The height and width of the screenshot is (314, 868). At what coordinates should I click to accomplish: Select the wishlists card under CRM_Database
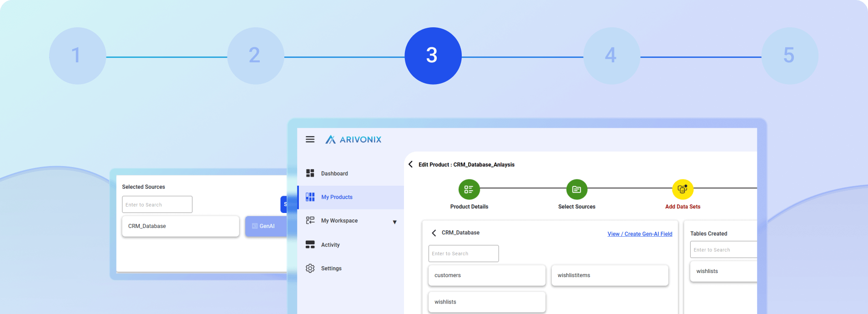point(487,302)
